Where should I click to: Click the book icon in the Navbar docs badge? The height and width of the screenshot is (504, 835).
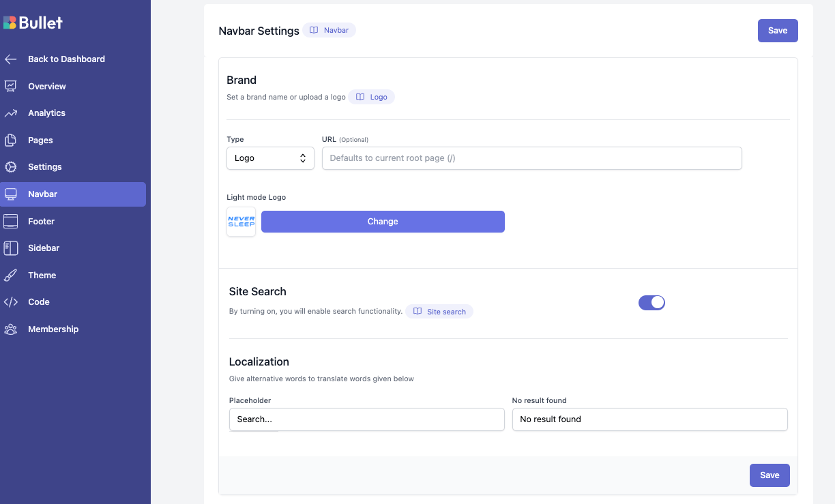(x=314, y=30)
